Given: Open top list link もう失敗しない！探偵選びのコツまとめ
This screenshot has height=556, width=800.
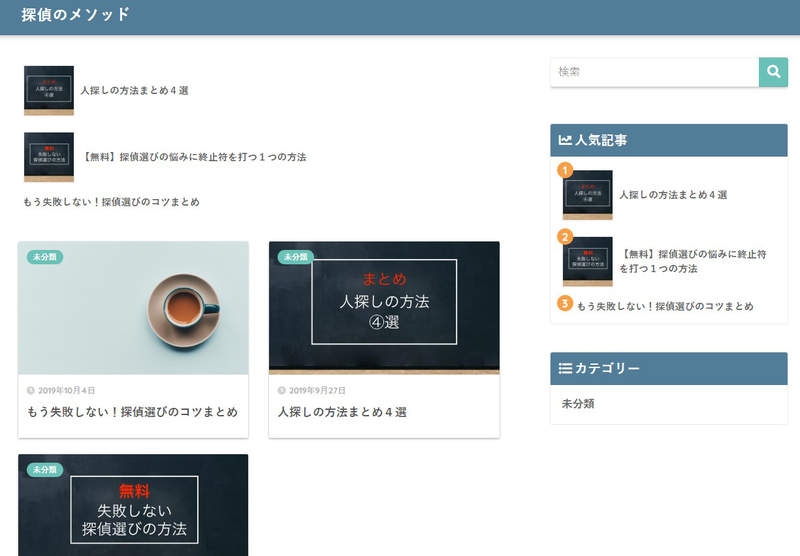Looking at the screenshot, I should click(x=111, y=202).
